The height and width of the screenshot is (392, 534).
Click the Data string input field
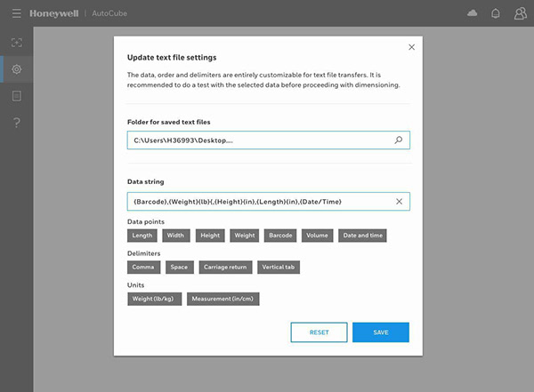[269, 202]
